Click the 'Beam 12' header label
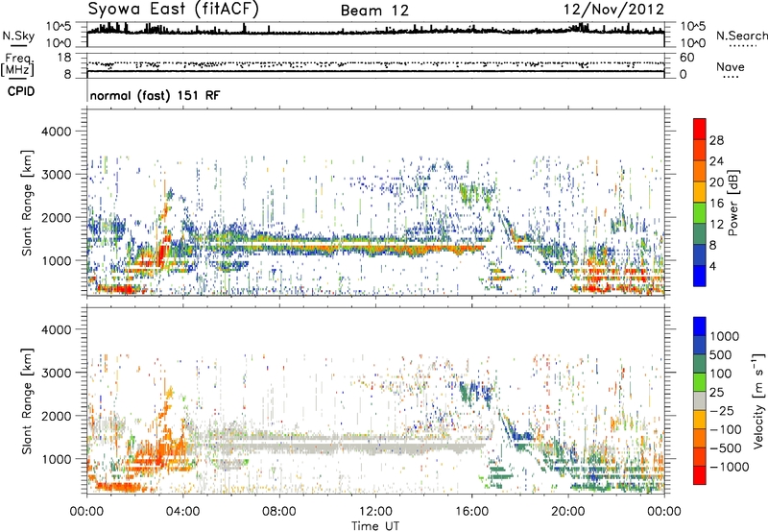Screen dimensions: 768x532 [x=374, y=11]
